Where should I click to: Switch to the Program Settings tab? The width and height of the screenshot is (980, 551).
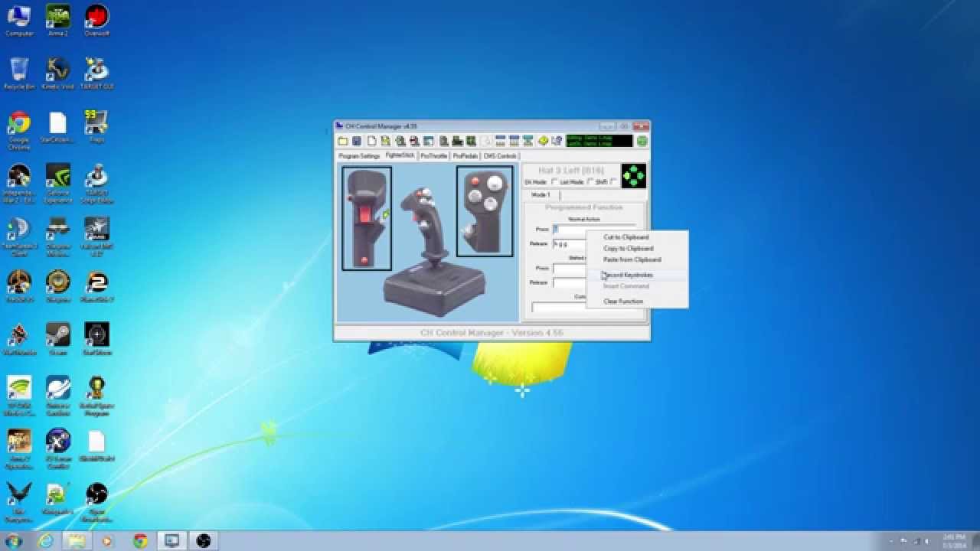(x=359, y=156)
